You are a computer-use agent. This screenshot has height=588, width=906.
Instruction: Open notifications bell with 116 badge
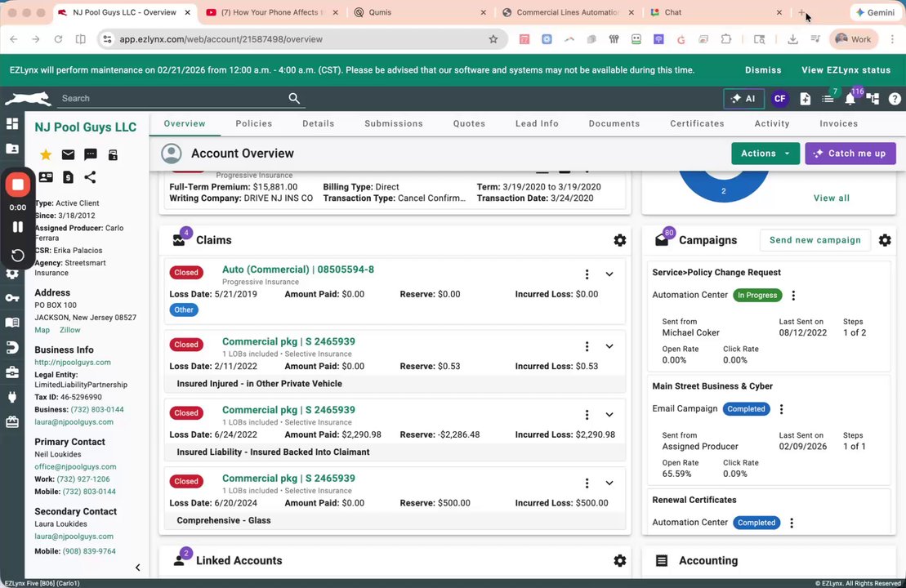850,99
